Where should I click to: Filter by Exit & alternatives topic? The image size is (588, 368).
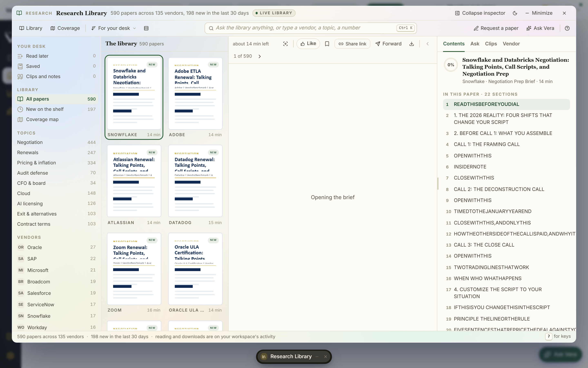tap(56, 214)
